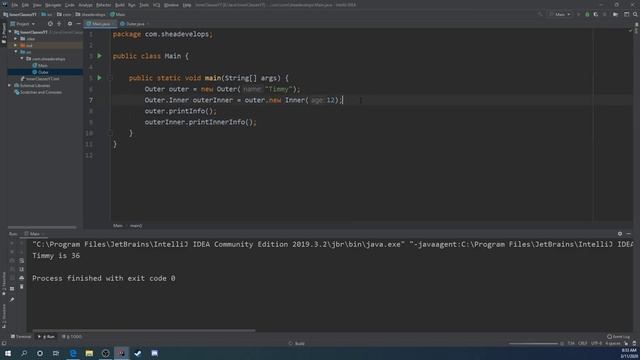This screenshot has width=640, height=360.
Task: Locate the open file in the Project tree
Action: pos(50,24)
